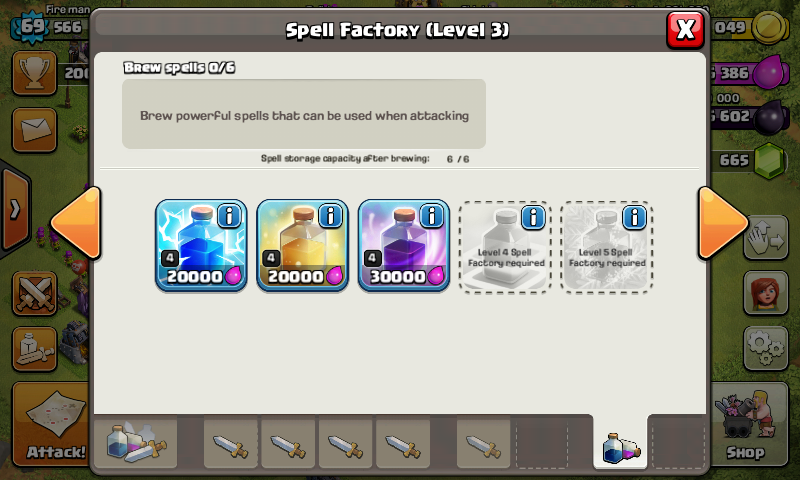Select the first barracks sword tab
The width and height of the screenshot is (800, 480).
click(x=231, y=444)
